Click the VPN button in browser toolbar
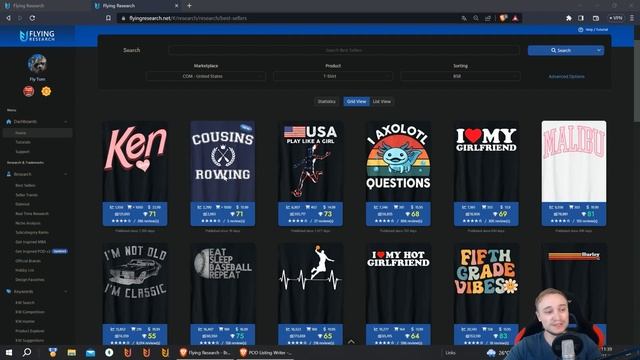Image resolution: width=640 pixels, height=360 pixels. tap(616, 18)
